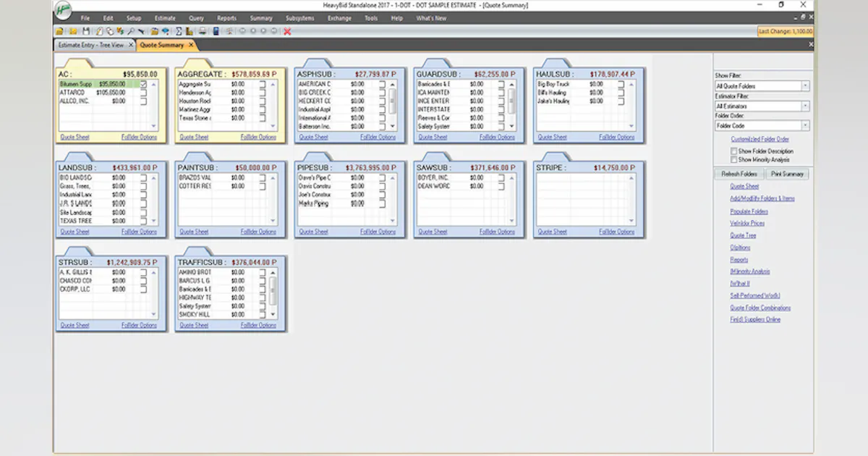Click the blue icon left of sigma

coord(164,31)
